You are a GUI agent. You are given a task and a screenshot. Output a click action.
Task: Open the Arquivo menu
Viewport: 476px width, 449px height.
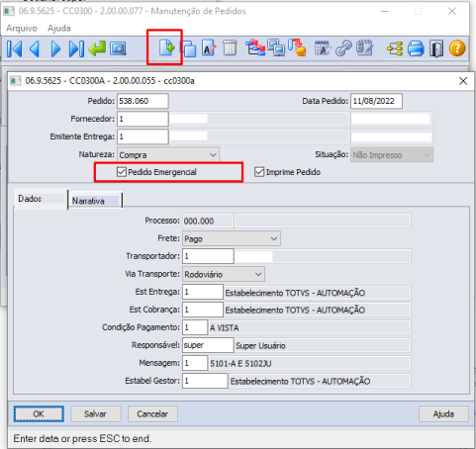tap(22, 29)
